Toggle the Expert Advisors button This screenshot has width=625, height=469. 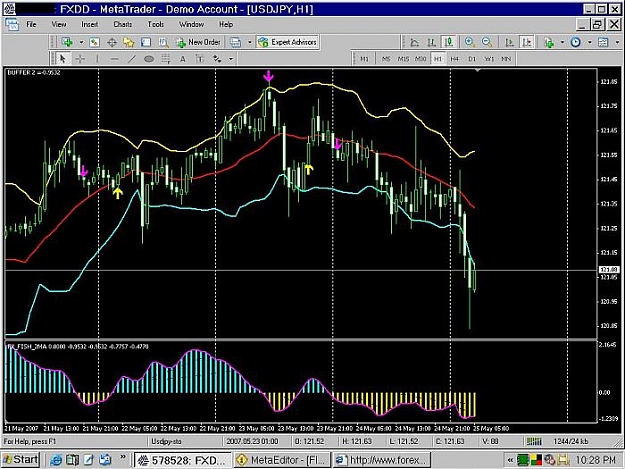pyautogui.click(x=287, y=42)
